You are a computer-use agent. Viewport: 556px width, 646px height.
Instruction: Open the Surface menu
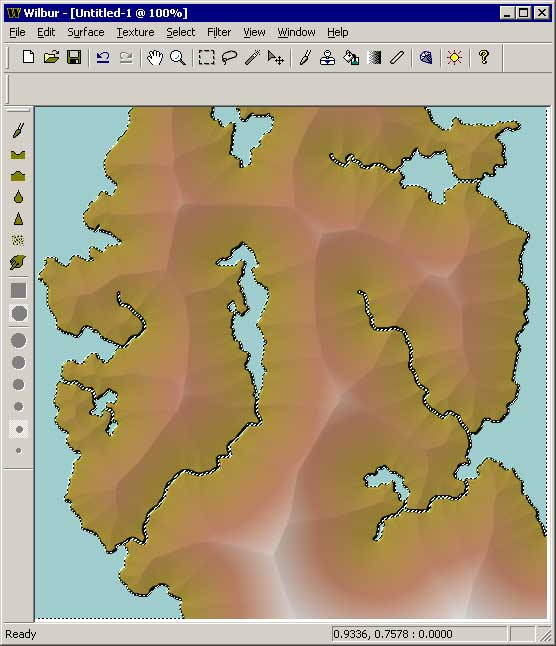point(86,32)
